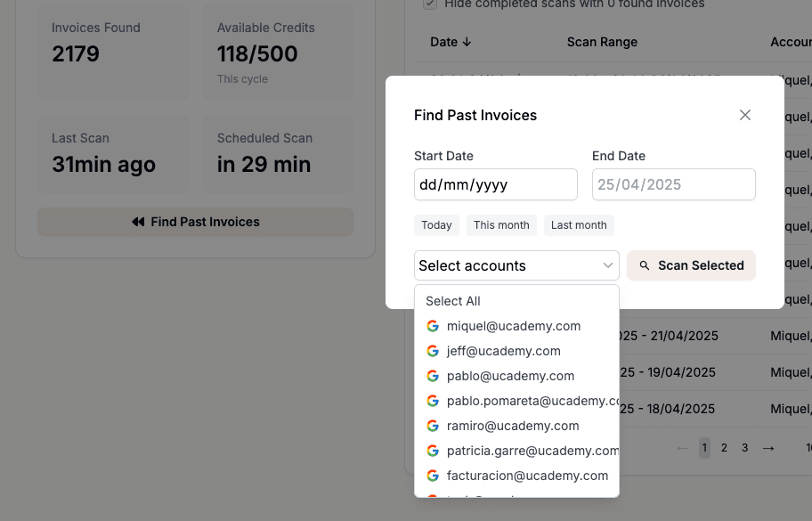Close the Find Past Invoices dialog
812x521 pixels.
point(745,115)
